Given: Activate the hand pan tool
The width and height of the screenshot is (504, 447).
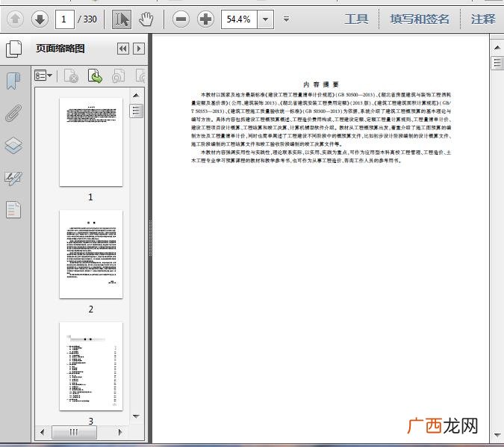Looking at the screenshot, I should pyautogui.click(x=146, y=19).
